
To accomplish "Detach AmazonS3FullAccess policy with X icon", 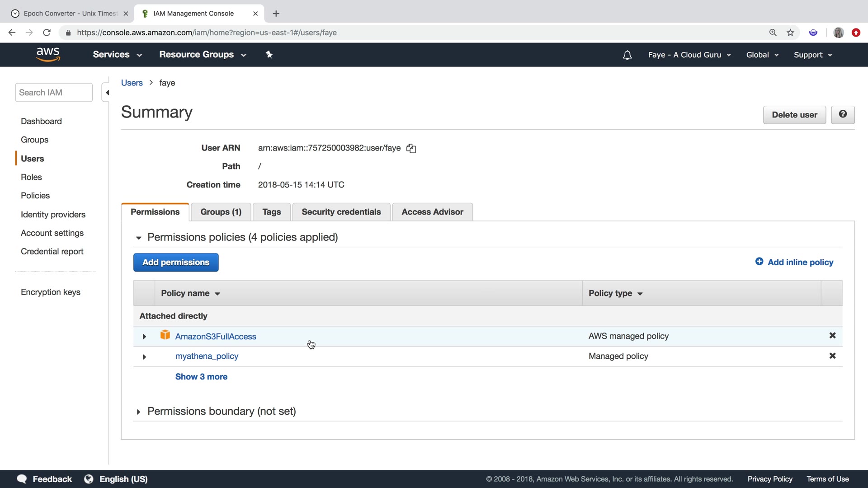I will pyautogui.click(x=832, y=336).
